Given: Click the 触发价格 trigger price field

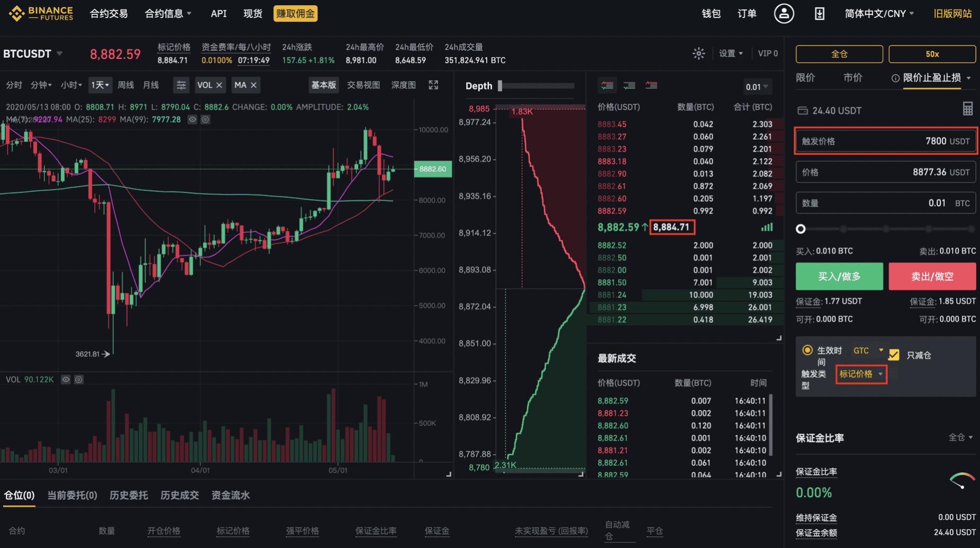Looking at the screenshot, I should click(x=886, y=142).
